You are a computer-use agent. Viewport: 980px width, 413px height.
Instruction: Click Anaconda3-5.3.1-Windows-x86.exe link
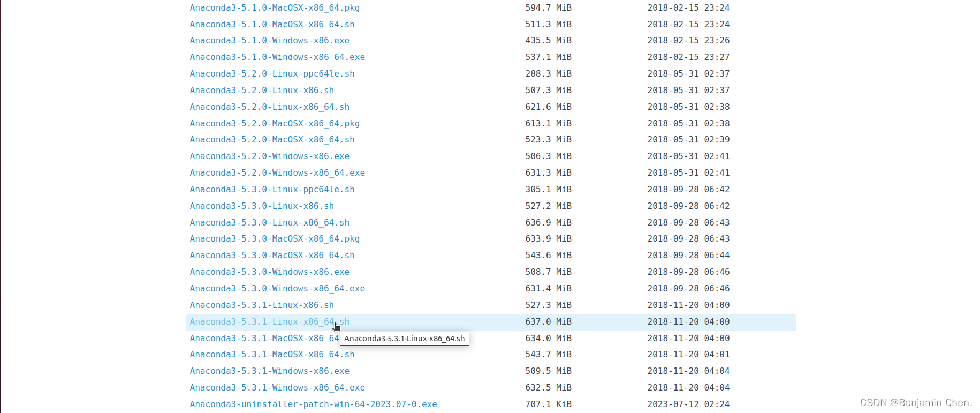[x=269, y=371]
